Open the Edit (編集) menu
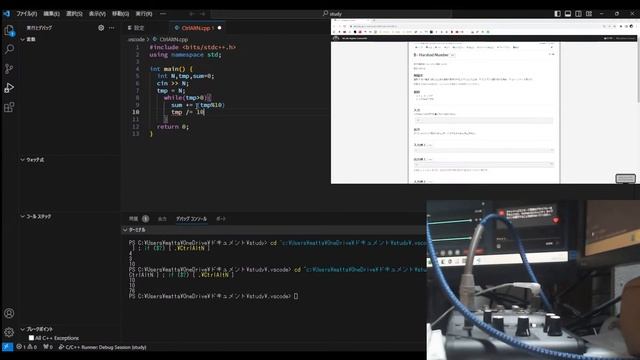The image size is (640, 360). tap(51, 13)
